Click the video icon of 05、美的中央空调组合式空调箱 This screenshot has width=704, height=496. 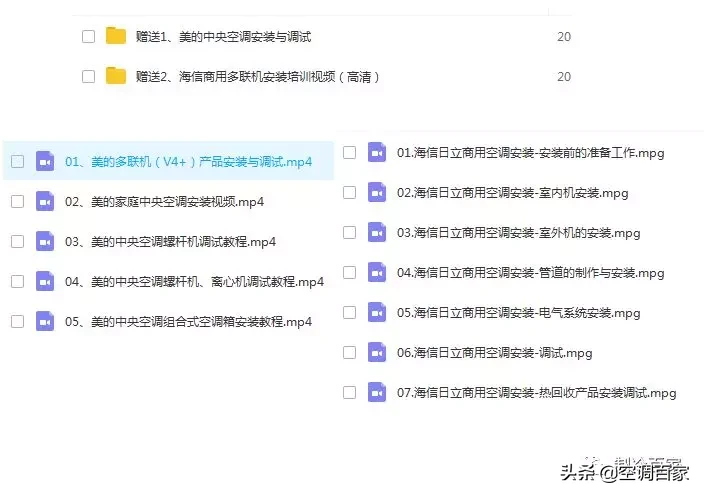[45, 321]
